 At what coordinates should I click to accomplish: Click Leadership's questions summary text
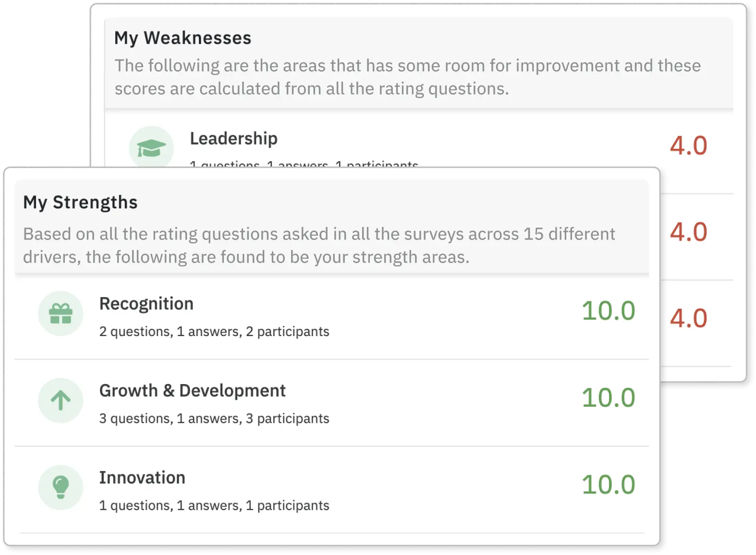pyautogui.click(x=304, y=165)
